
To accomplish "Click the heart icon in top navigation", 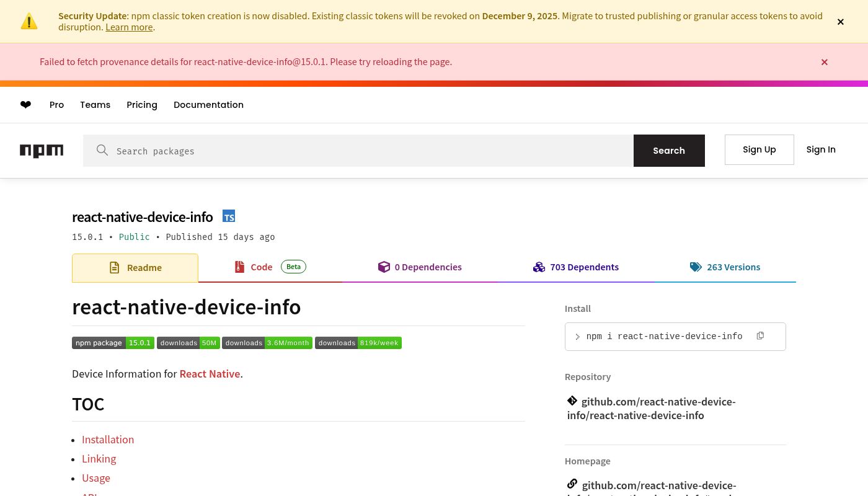I will (25, 105).
